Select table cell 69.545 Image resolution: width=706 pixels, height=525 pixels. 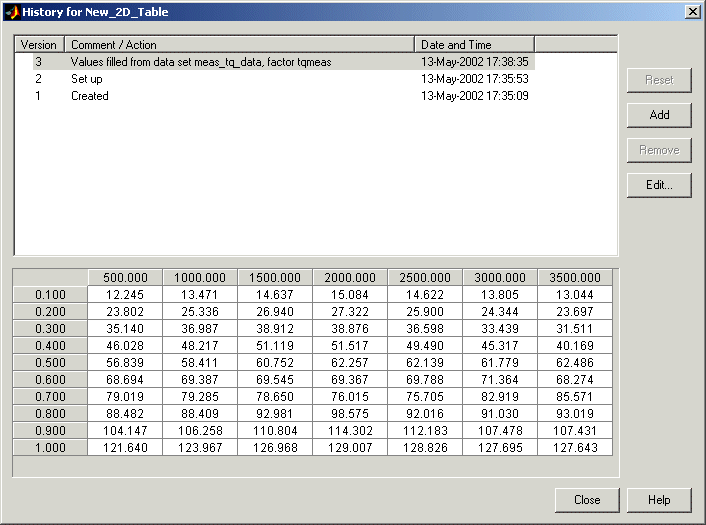[x=275, y=380]
